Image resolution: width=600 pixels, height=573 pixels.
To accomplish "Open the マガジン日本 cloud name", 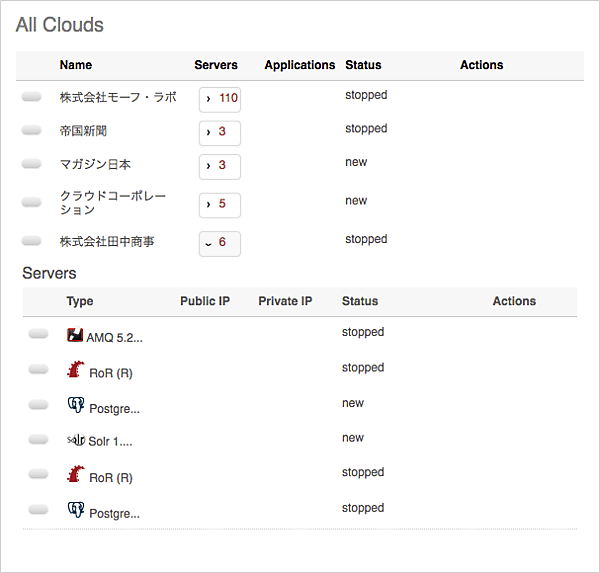I will tap(95, 164).
